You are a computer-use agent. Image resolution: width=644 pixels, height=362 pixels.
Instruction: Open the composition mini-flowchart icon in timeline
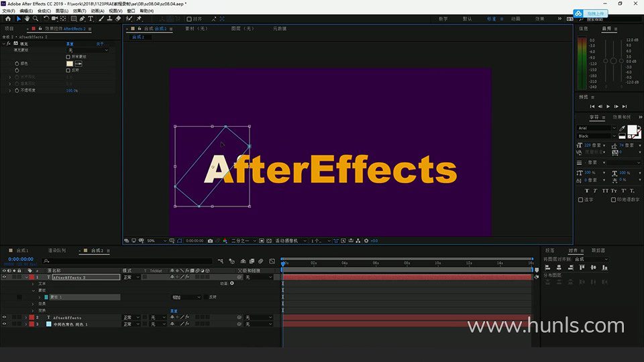(221, 261)
